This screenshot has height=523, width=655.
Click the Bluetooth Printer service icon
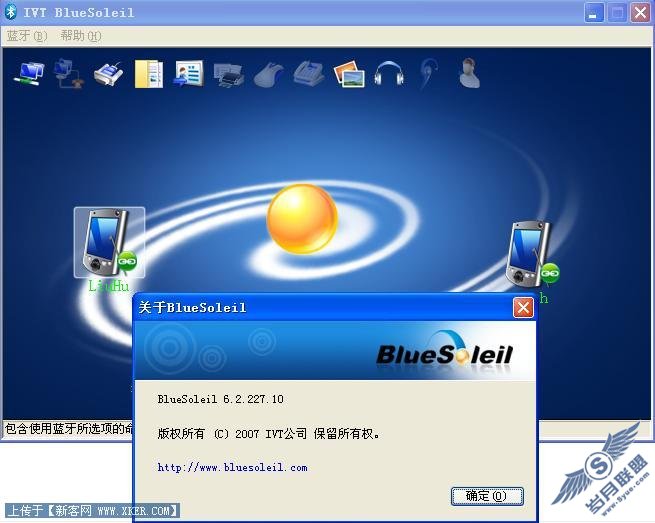click(x=228, y=75)
